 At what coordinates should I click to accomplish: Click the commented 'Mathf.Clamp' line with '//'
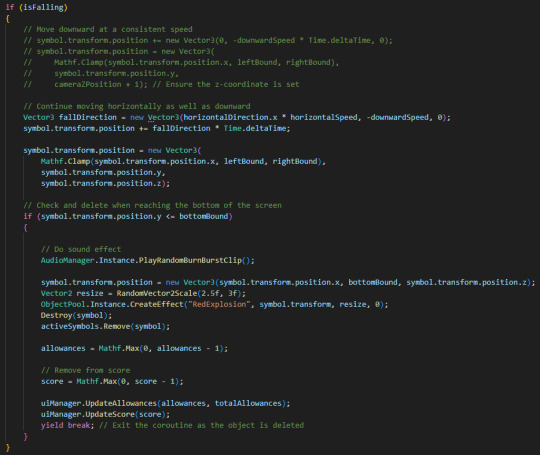pyautogui.click(x=181, y=62)
